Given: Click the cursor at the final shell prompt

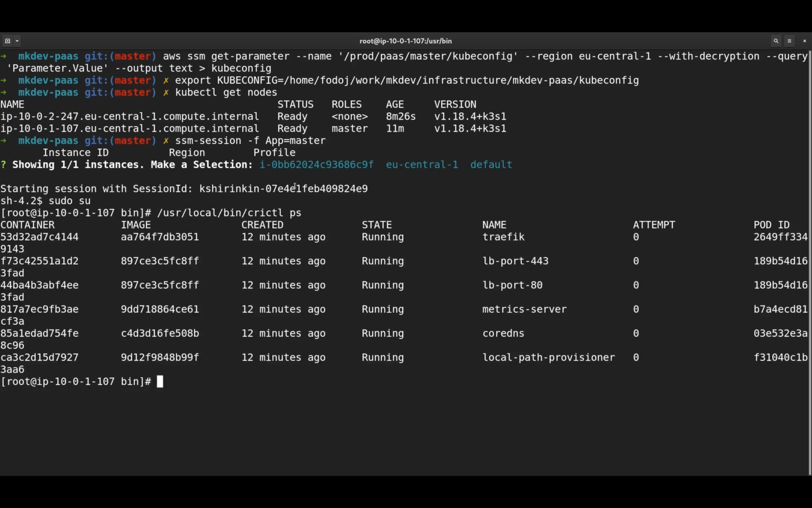Looking at the screenshot, I should click(160, 382).
